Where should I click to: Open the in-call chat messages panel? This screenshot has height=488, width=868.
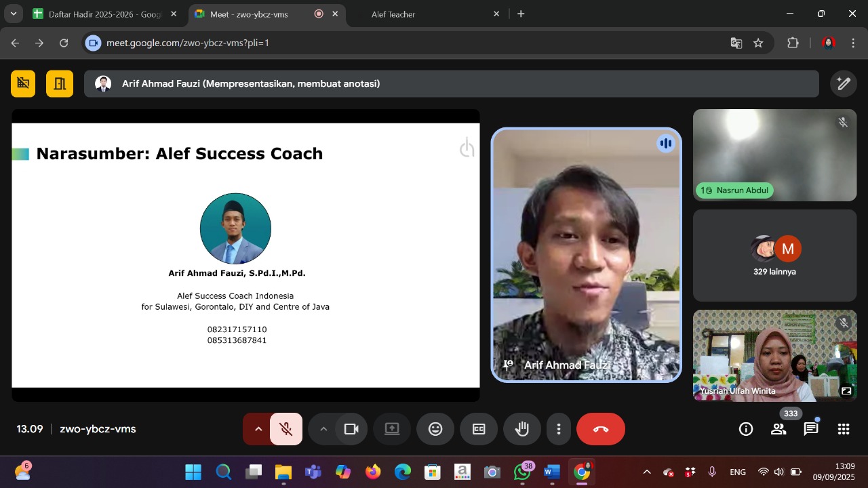(x=811, y=429)
